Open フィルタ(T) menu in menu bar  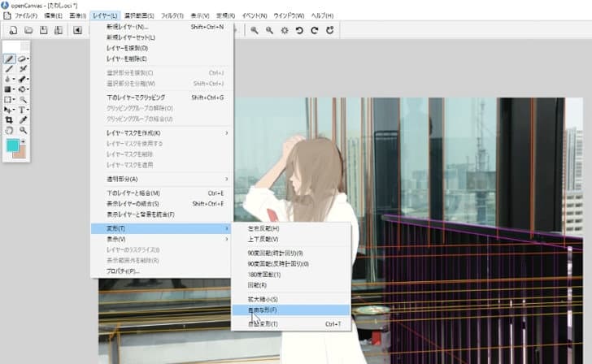[172, 15]
